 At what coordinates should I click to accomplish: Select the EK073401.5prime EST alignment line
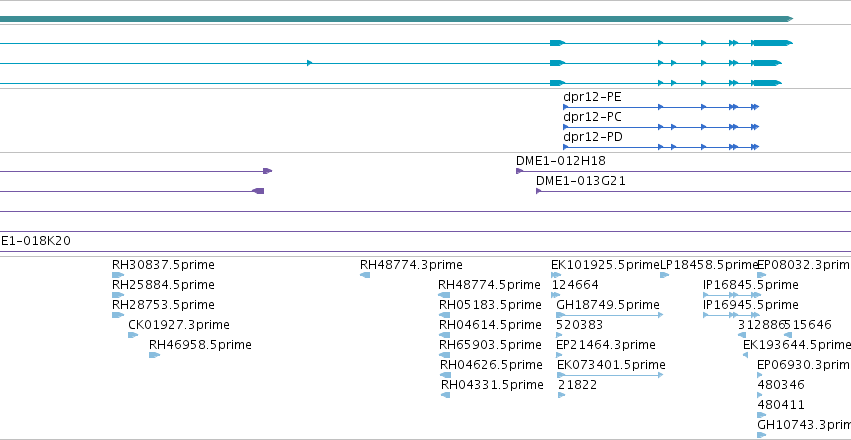pos(611,375)
